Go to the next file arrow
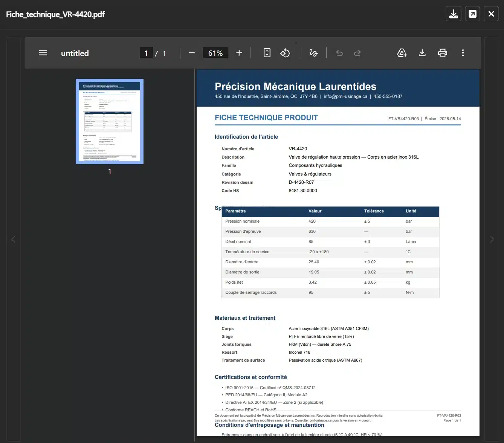Screen dimensions: 504x443 [x=492, y=239]
